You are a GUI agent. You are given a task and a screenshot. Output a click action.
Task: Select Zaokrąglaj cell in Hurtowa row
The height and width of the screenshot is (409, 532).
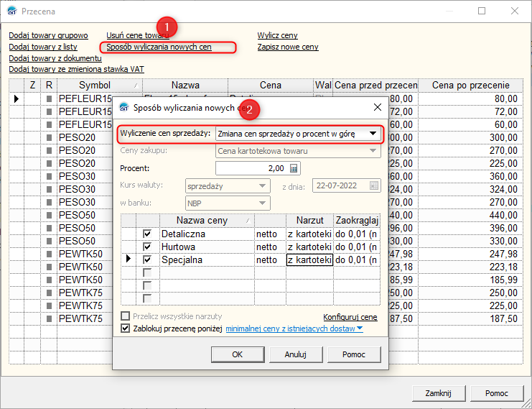point(357,247)
